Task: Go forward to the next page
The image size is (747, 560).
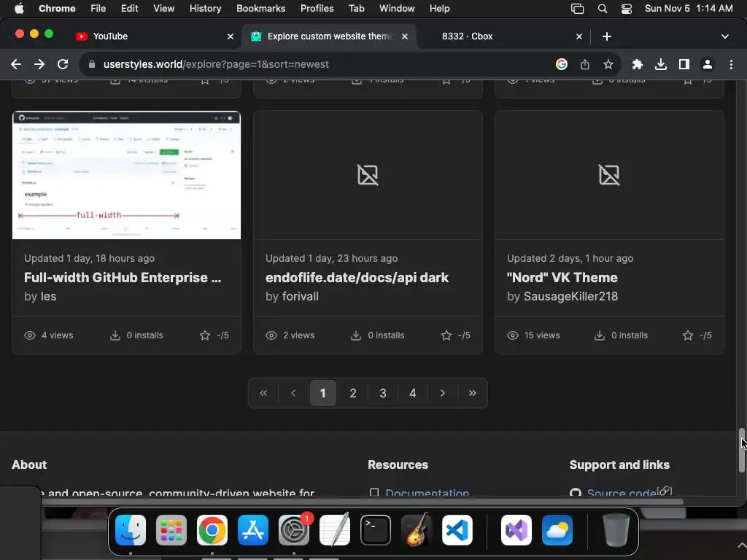Action: [x=39, y=64]
